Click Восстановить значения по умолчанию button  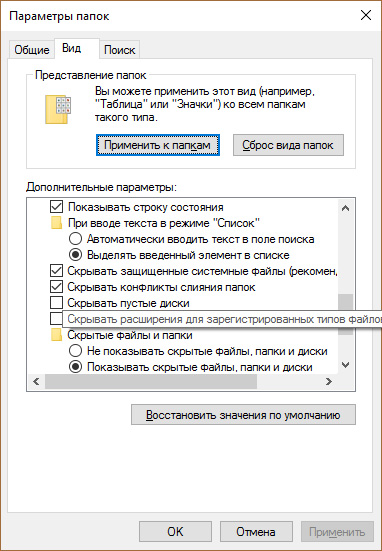tap(243, 415)
